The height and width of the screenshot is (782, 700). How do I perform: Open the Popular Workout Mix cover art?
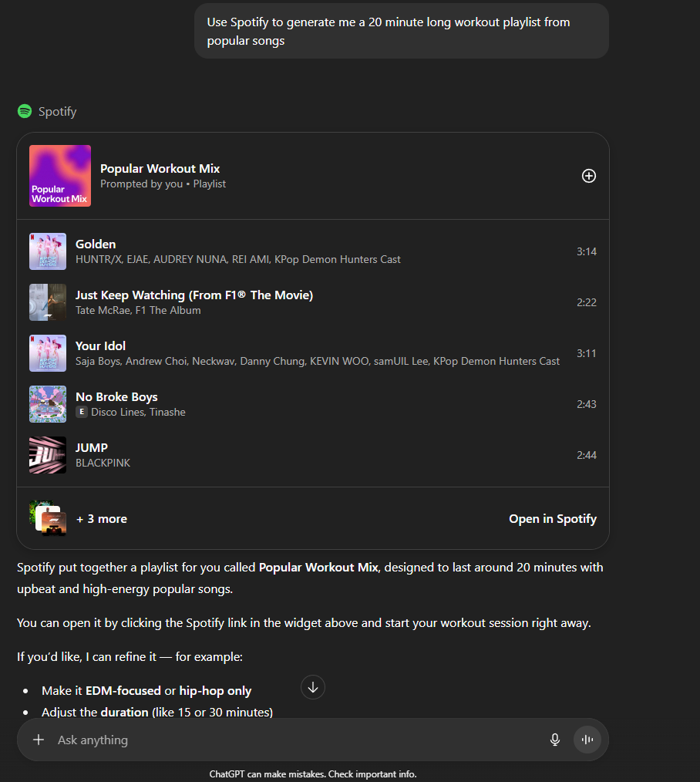pyautogui.click(x=60, y=176)
